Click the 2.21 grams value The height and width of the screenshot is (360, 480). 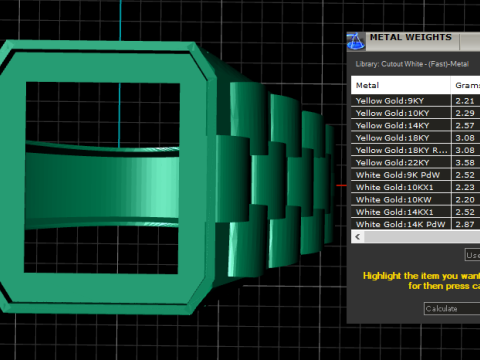(465, 101)
